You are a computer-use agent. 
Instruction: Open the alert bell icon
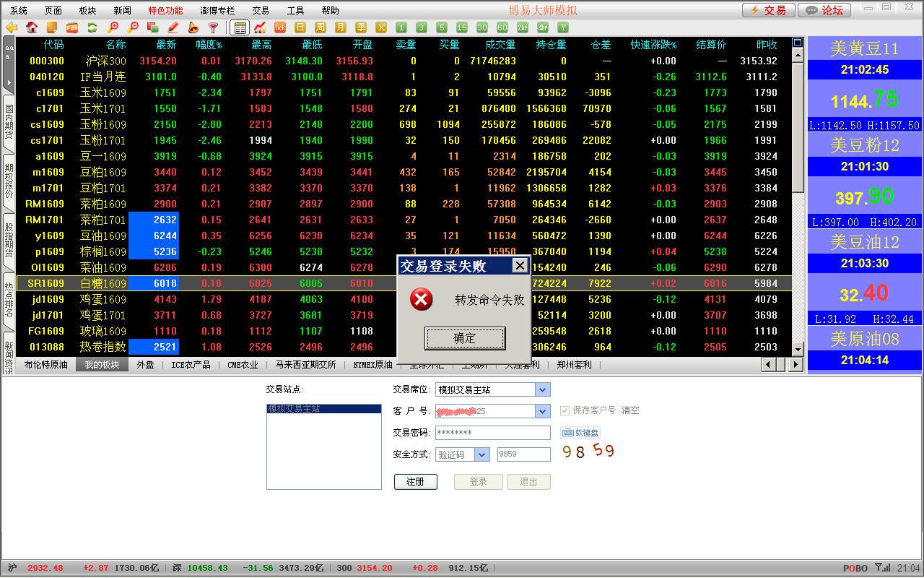(x=193, y=27)
